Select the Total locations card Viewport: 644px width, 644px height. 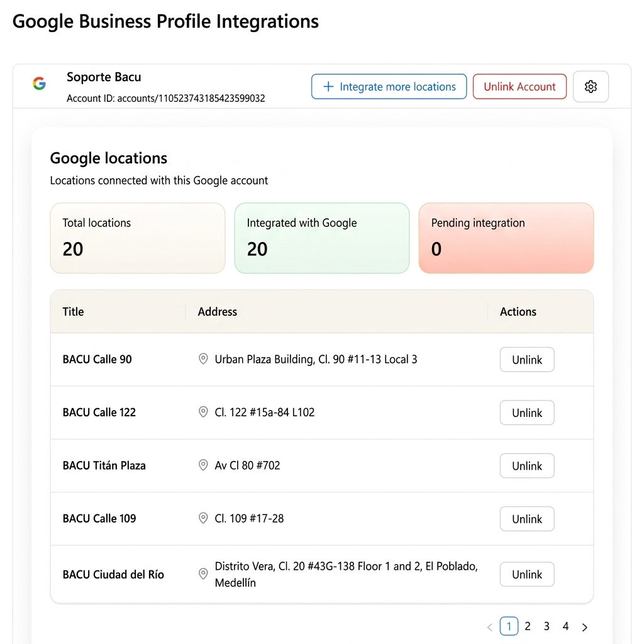tap(138, 238)
